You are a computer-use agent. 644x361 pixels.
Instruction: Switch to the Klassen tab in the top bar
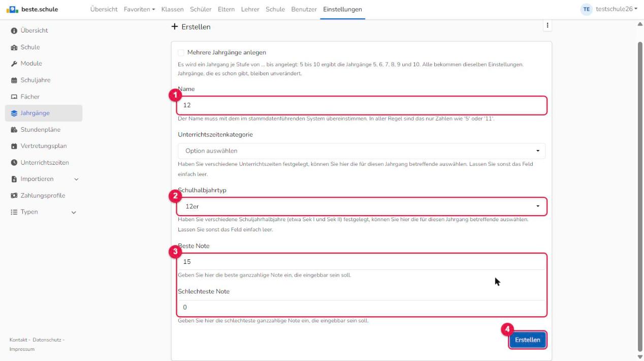pos(173,10)
